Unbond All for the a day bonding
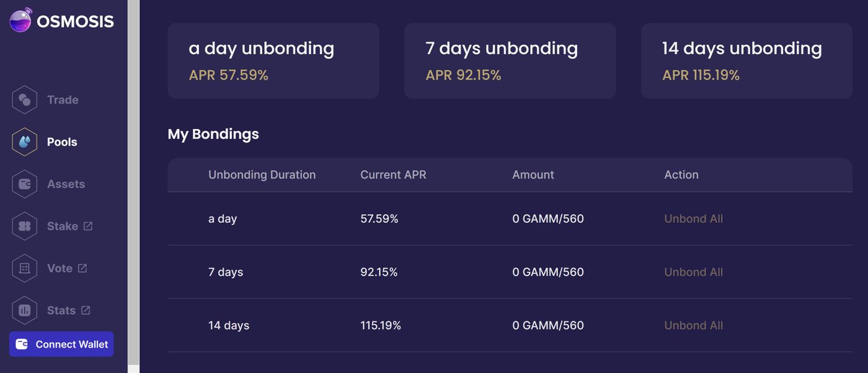Screen dimensions: 868x373 point(694,218)
